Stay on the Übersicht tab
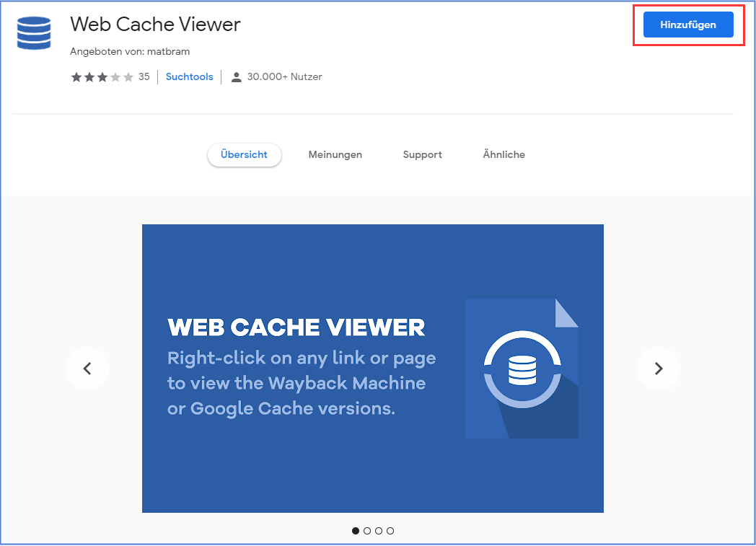This screenshot has width=756, height=546. tap(244, 154)
